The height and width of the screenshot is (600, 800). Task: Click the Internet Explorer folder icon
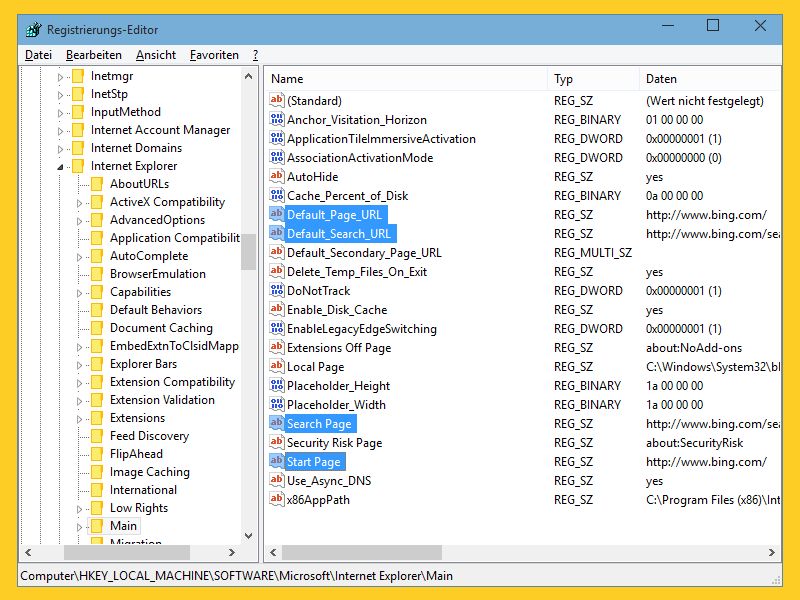tap(78, 166)
